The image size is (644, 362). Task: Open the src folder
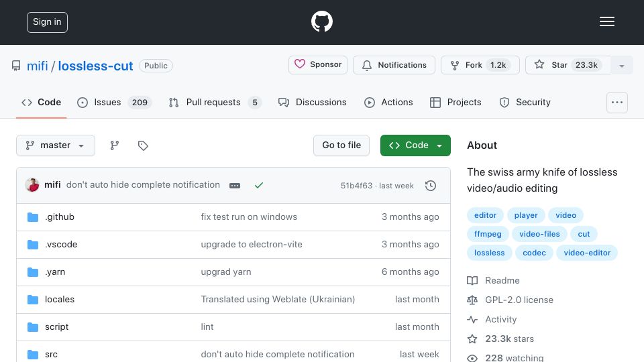pos(52,354)
